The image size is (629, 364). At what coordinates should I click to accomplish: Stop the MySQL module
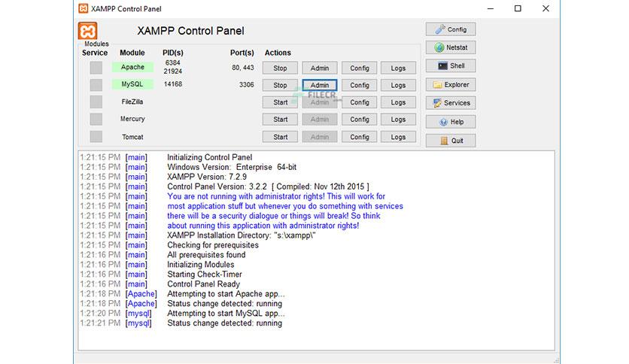click(280, 86)
